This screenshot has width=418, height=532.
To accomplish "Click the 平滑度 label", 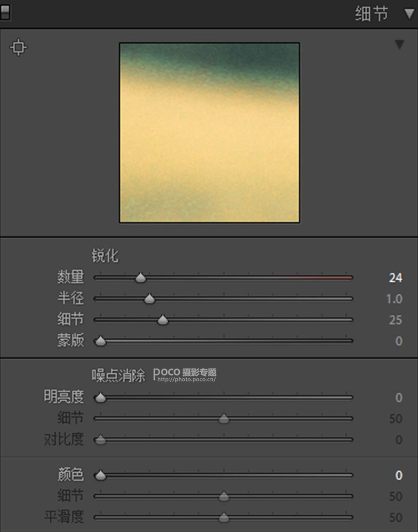I will tap(64, 517).
